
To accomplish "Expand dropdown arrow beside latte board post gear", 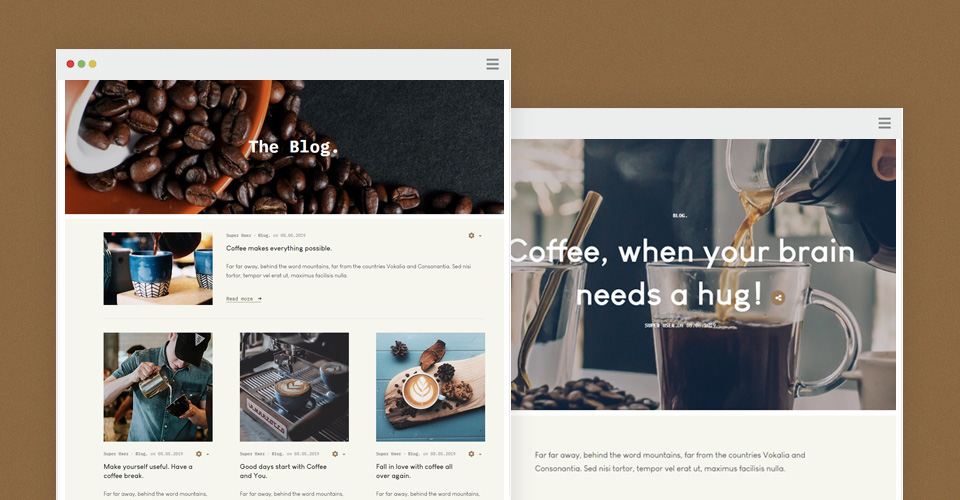I will tap(479, 455).
